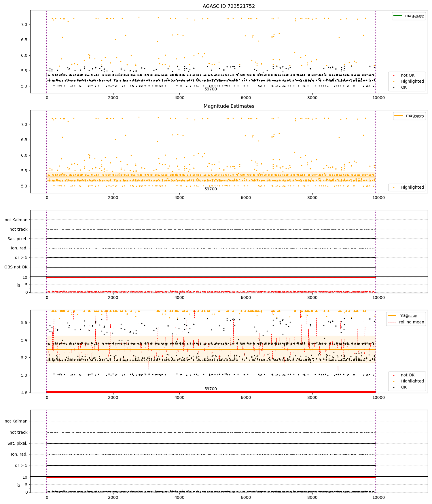This screenshot has height=504, width=432.
Task: Click '59700' annotation in the top plot
Action: [x=211, y=89]
